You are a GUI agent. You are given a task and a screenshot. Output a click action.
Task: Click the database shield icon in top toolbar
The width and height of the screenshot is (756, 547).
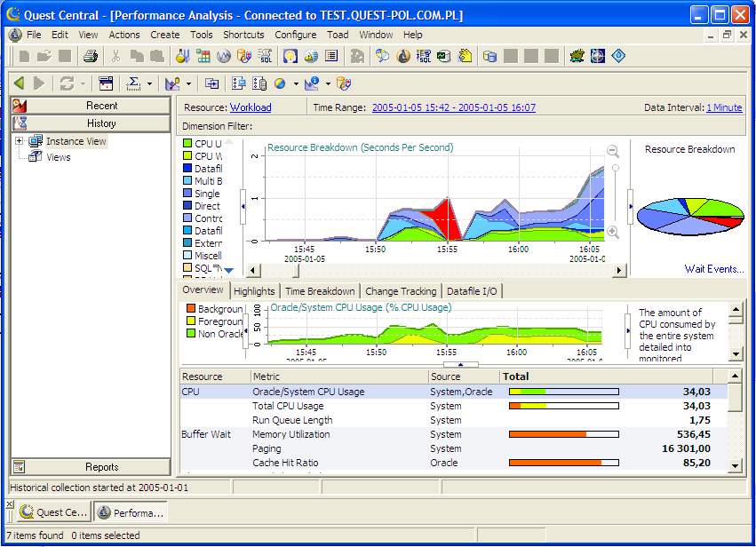[x=244, y=56]
